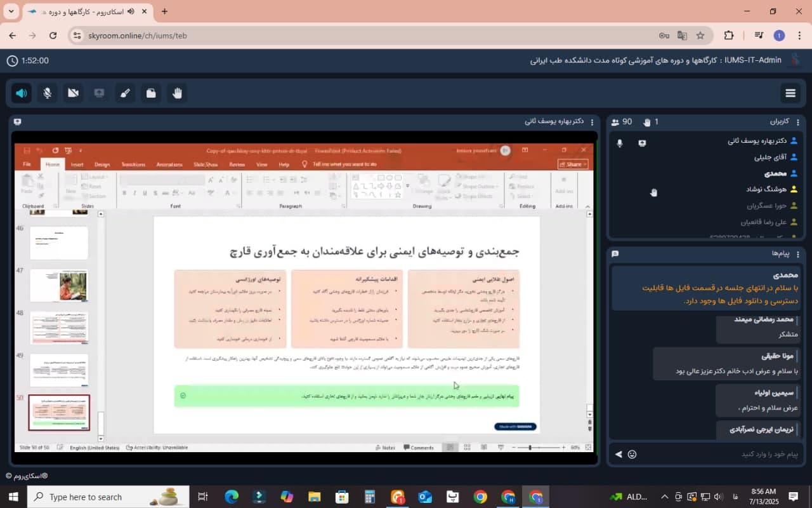Expand the کاربران panel three-dot options
This screenshot has width=812, height=508.
(798, 122)
